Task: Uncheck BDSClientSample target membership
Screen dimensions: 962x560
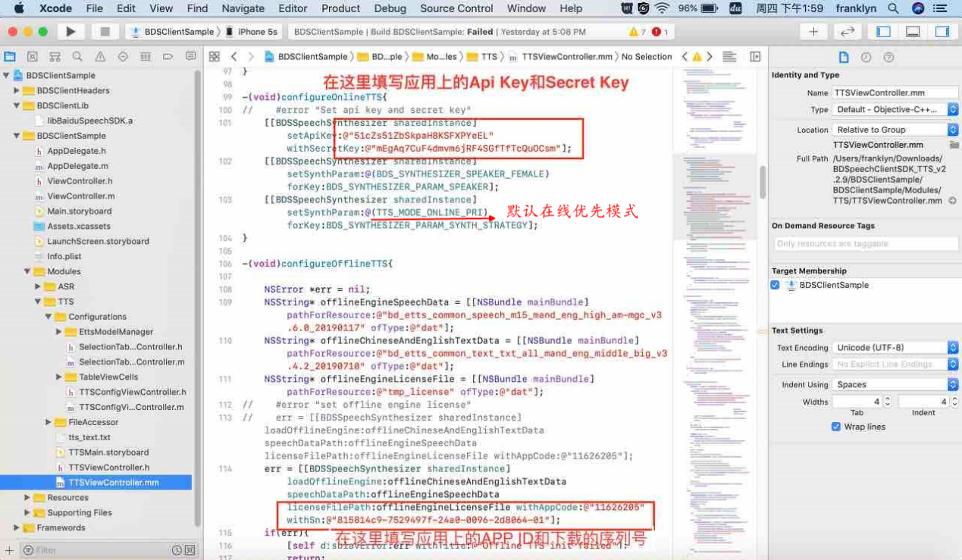Action: pyautogui.click(x=775, y=286)
